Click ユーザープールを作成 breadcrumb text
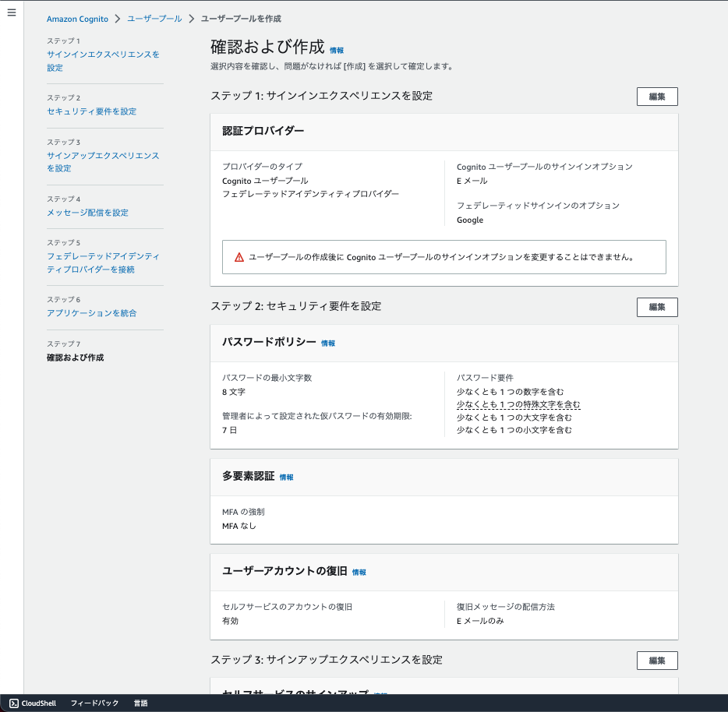Viewport: 728px width, 712px height. pyautogui.click(x=241, y=19)
